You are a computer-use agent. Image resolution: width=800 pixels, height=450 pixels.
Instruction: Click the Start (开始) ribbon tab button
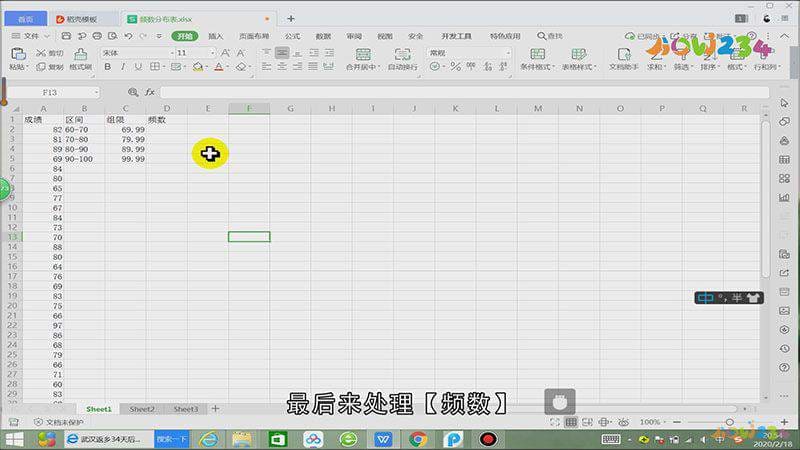point(185,36)
